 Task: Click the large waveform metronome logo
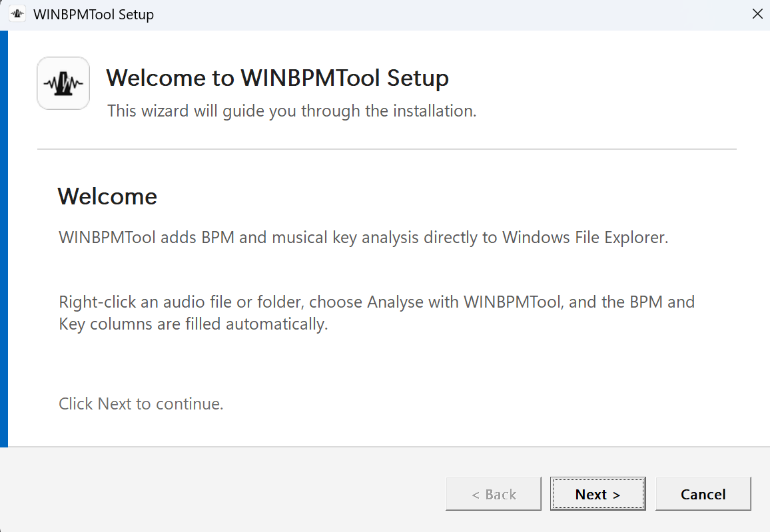pos(63,83)
